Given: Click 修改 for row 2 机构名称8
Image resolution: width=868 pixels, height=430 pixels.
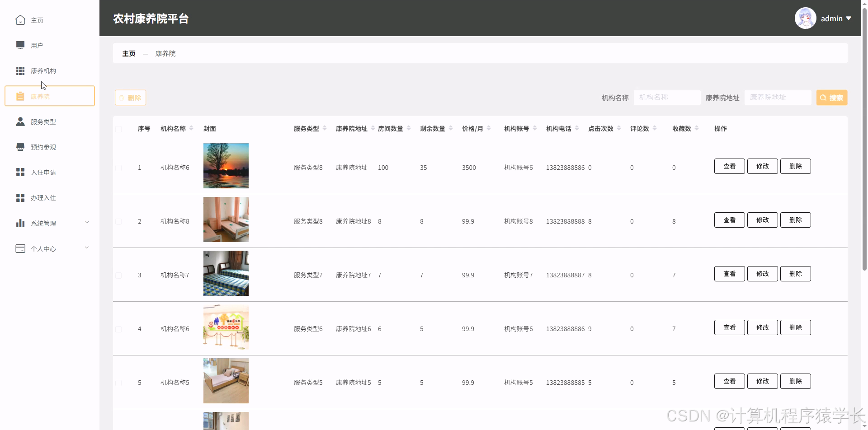Looking at the screenshot, I should click(762, 220).
